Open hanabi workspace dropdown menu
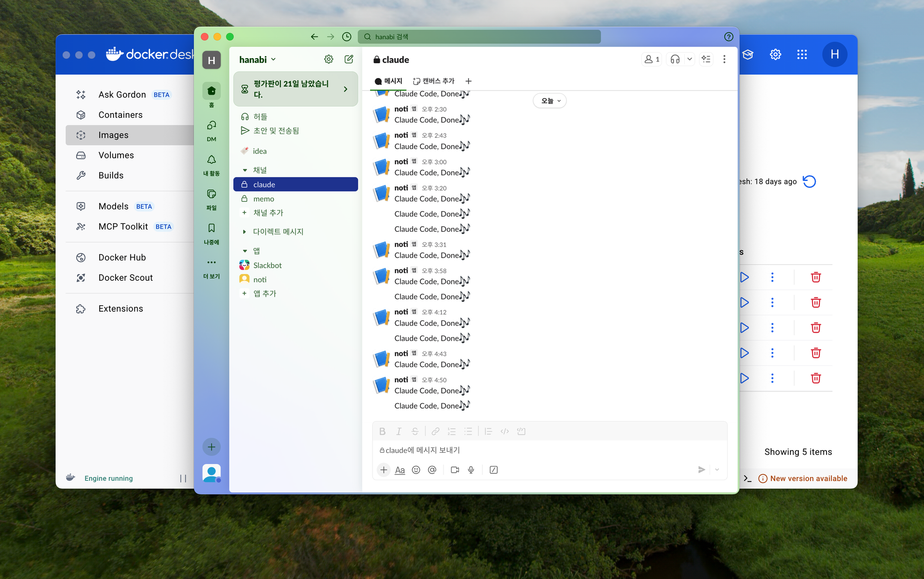Screen dimensions: 924x579 pos(257,60)
